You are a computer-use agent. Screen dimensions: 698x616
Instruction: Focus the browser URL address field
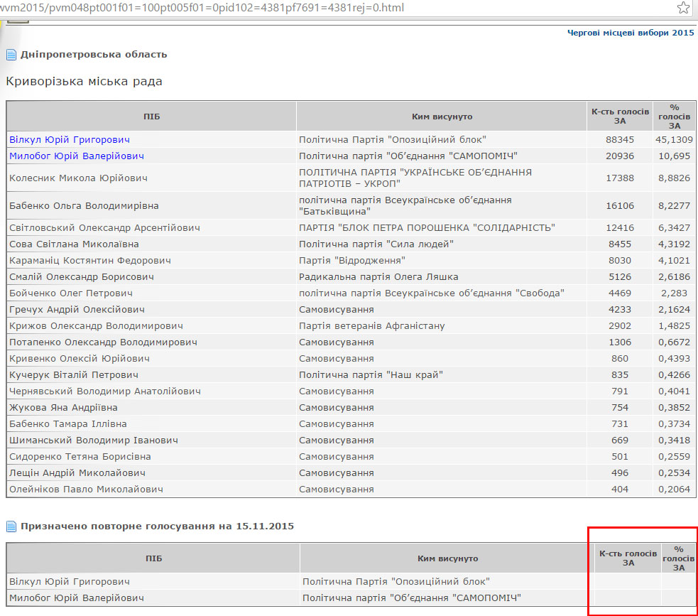click(284, 8)
